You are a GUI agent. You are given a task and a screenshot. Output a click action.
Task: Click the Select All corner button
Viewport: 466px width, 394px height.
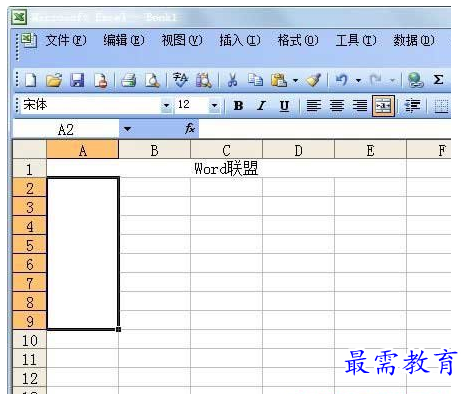point(29,149)
